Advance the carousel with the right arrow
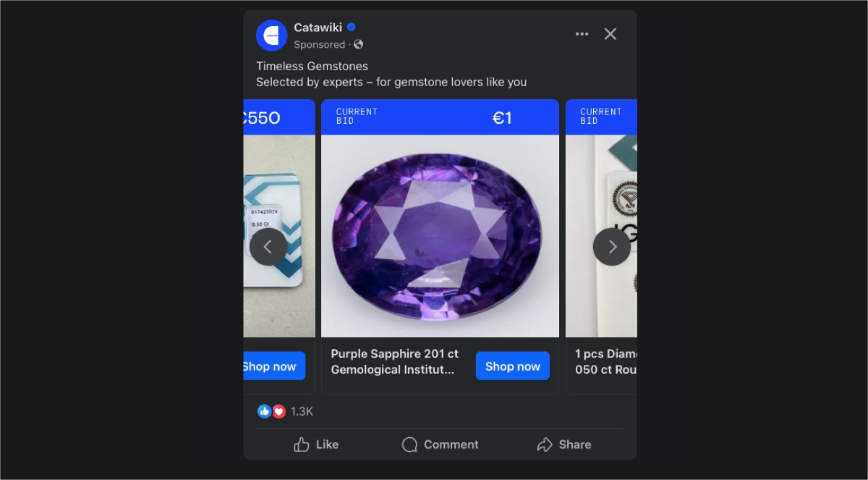The width and height of the screenshot is (868, 480). (612, 246)
